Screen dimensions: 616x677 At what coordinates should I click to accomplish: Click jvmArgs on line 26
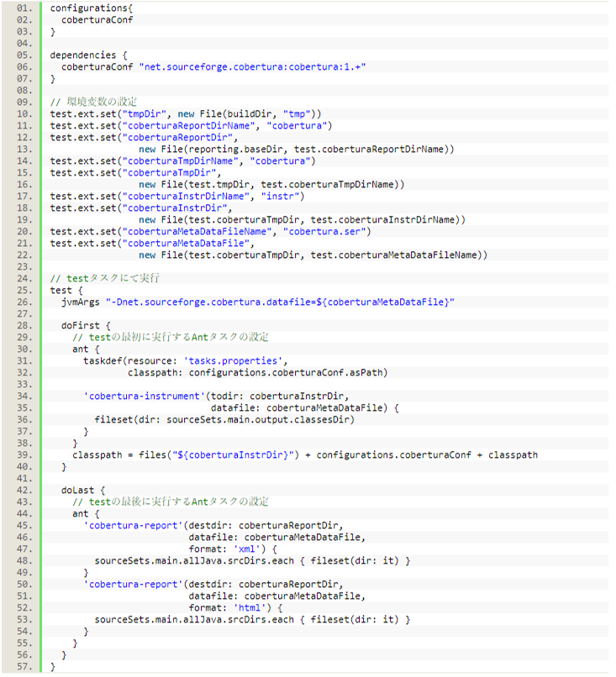click(81, 302)
